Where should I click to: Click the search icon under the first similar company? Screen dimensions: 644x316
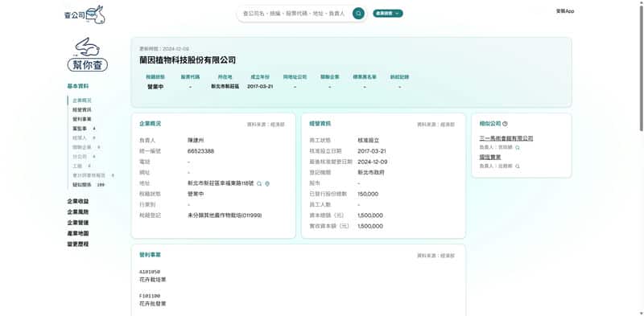tap(518, 147)
